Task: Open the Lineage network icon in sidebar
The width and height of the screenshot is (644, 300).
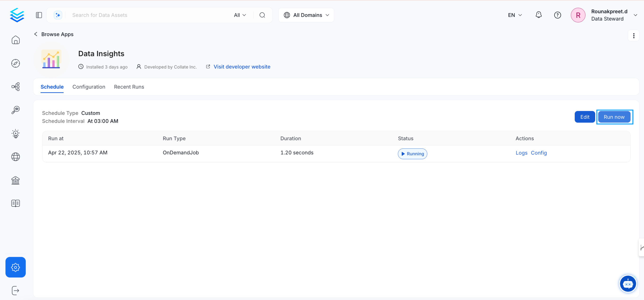Action: pyautogui.click(x=16, y=86)
